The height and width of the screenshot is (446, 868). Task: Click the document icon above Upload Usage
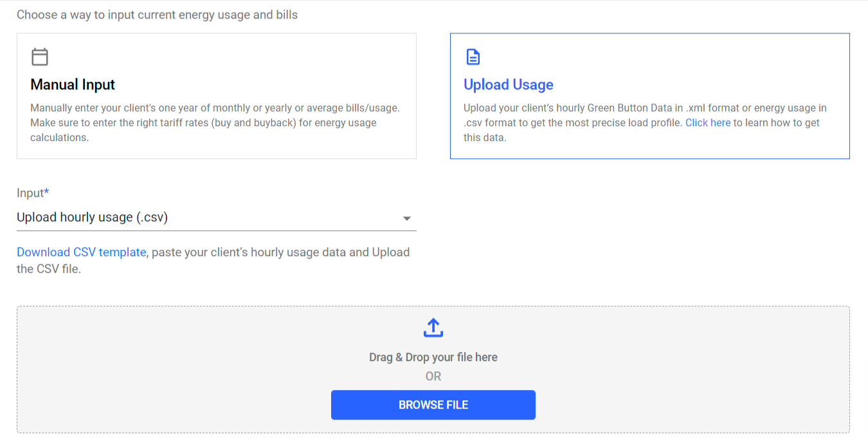tap(473, 57)
